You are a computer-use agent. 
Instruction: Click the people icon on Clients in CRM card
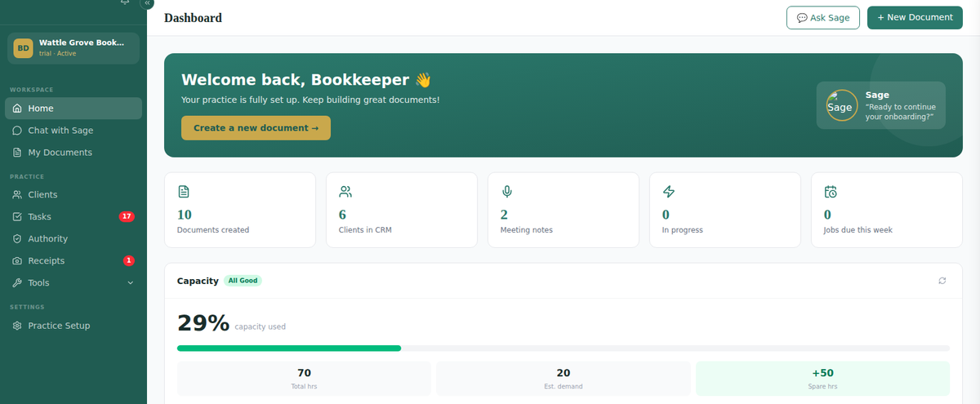pos(345,192)
